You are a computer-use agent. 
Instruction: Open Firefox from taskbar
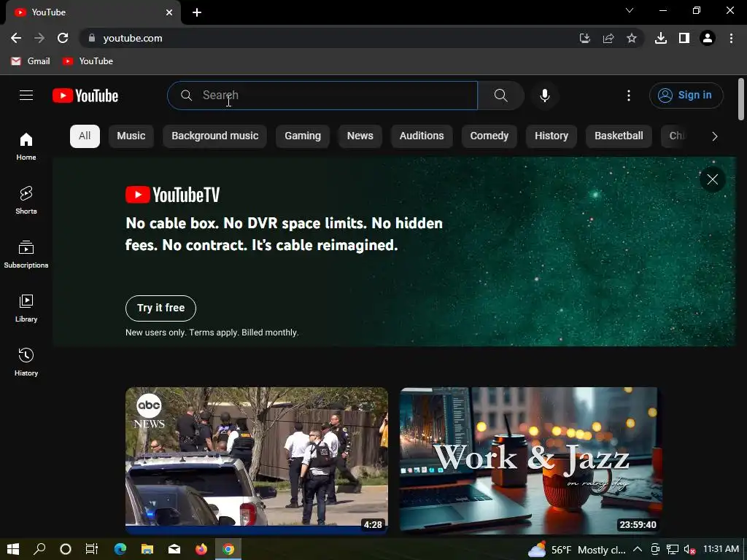(201, 549)
